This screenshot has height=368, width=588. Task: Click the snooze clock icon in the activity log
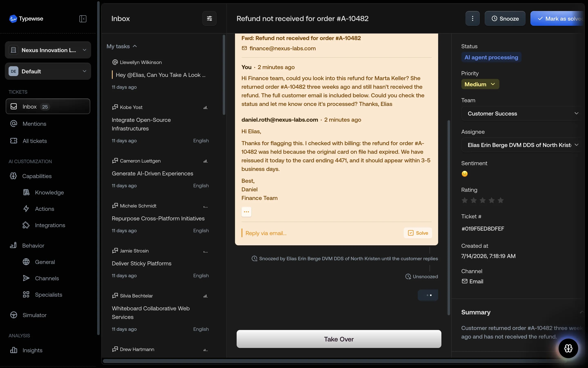pos(254,258)
